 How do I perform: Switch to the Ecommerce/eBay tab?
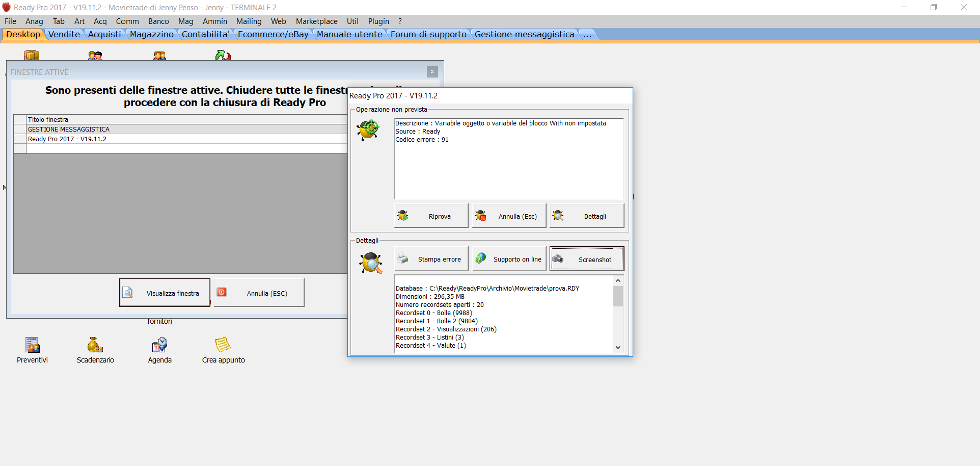click(x=273, y=34)
